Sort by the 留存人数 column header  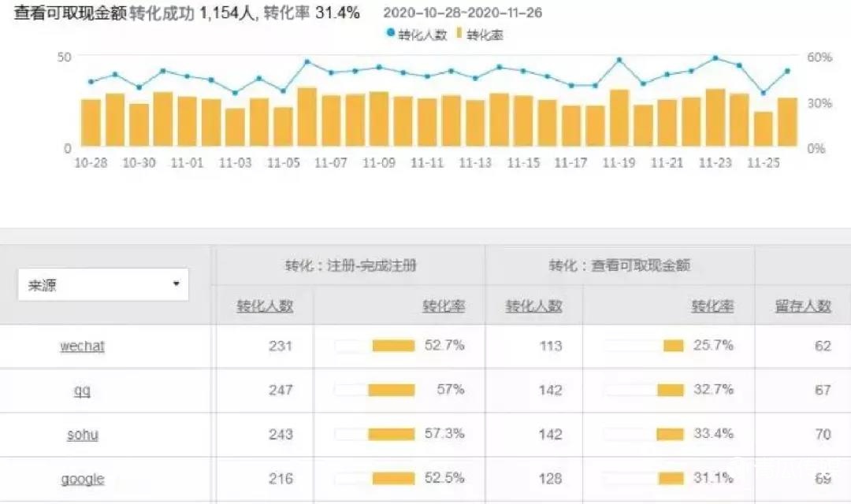point(803,306)
